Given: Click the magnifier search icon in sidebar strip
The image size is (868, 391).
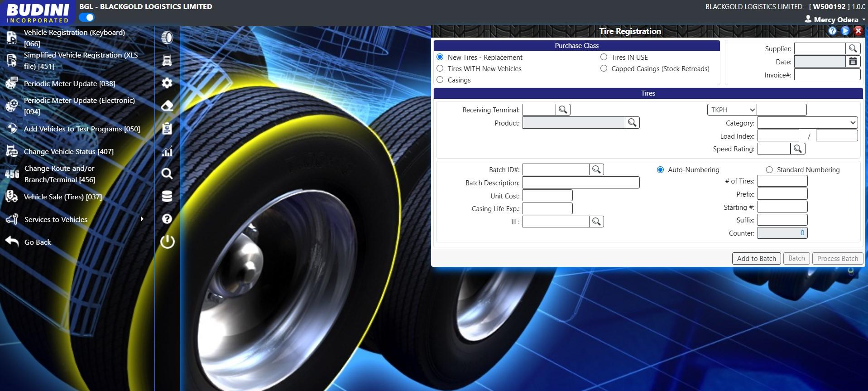Looking at the screenshot, I should (167, 174).
